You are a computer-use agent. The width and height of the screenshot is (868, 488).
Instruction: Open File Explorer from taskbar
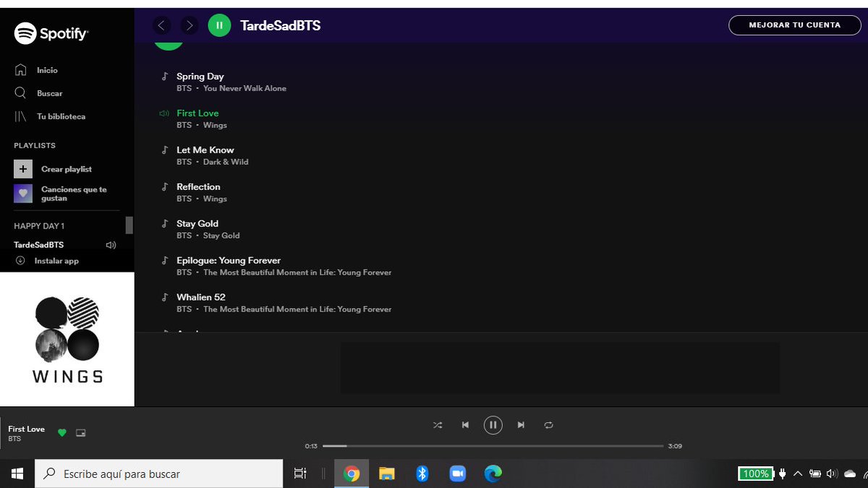[x=387, y=474]
